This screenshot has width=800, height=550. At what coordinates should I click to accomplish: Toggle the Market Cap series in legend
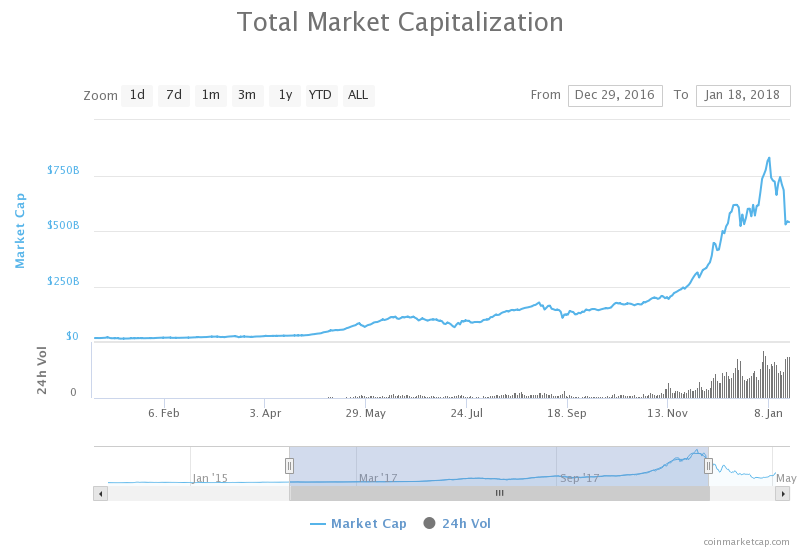[358, 523]
